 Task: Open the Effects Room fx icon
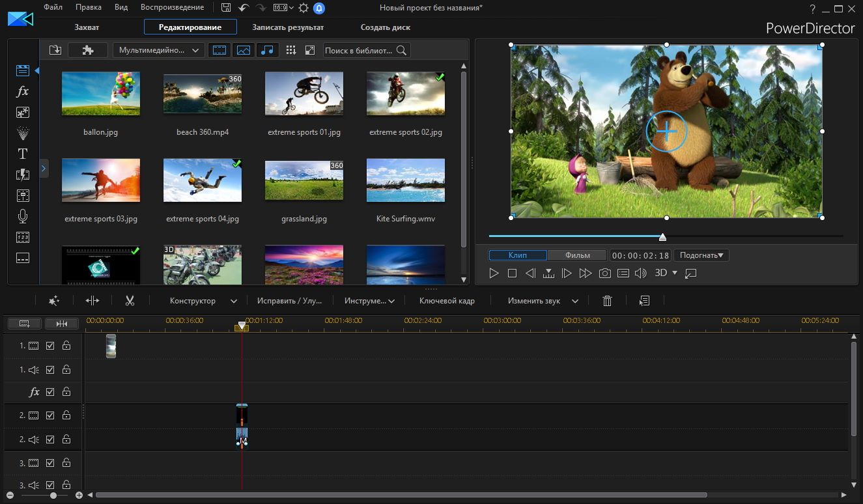tap(23, 91)
